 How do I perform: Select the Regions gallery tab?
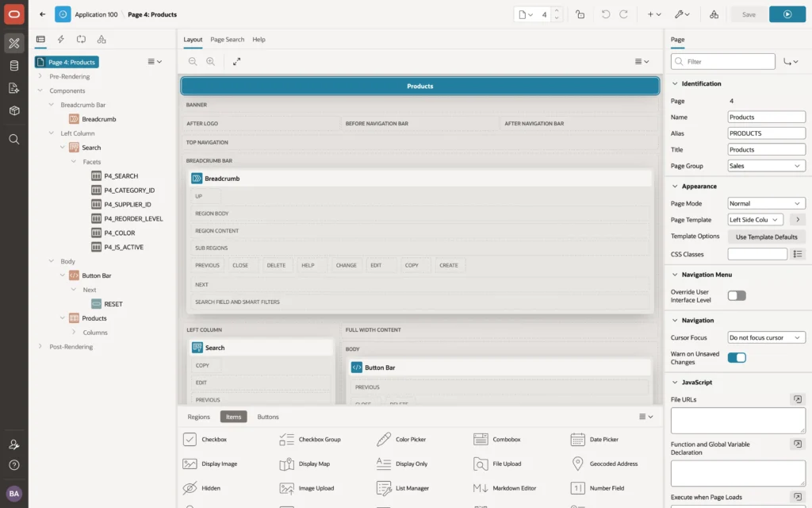pos(198,417)
